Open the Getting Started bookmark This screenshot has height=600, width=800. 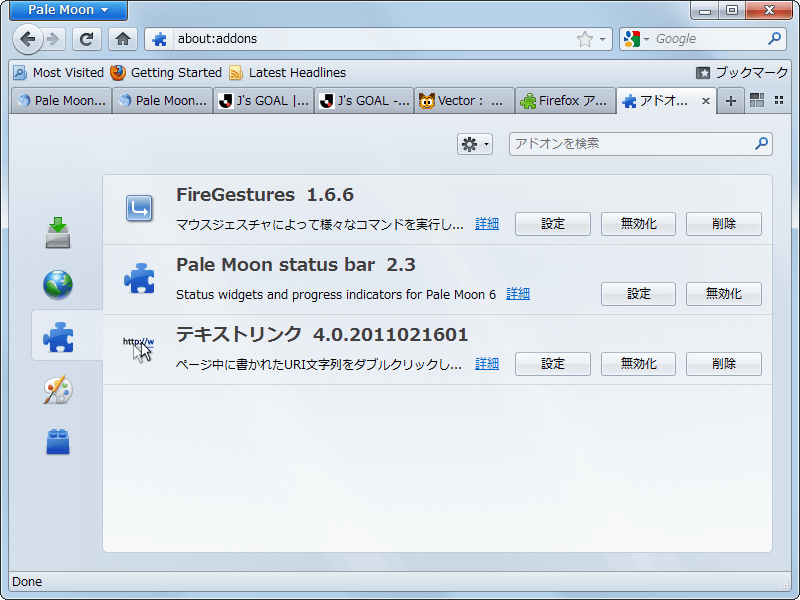pyautogui.click(x=166, y=72)
